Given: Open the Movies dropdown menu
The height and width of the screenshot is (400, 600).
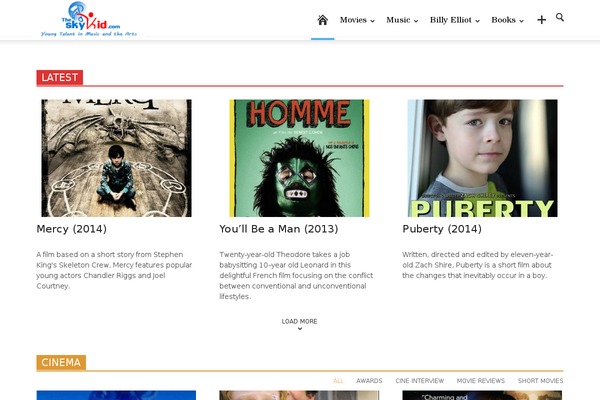Looking at the screenshot, I should tap(357, 20).
